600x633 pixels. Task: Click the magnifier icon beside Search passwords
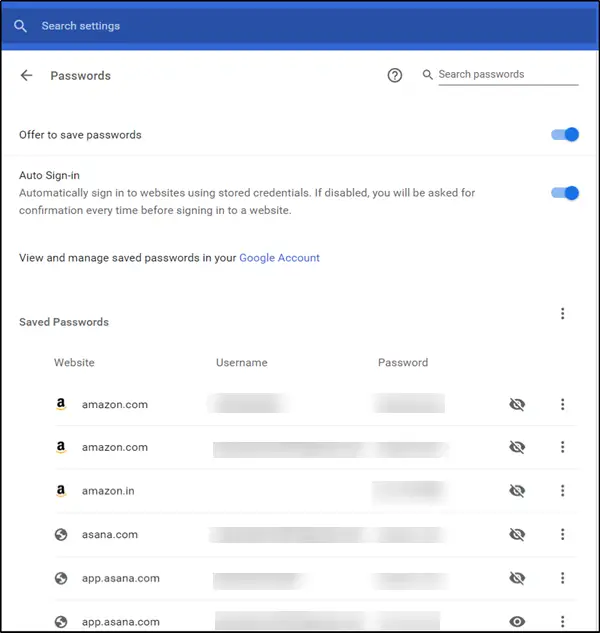[x=428, y=75]
